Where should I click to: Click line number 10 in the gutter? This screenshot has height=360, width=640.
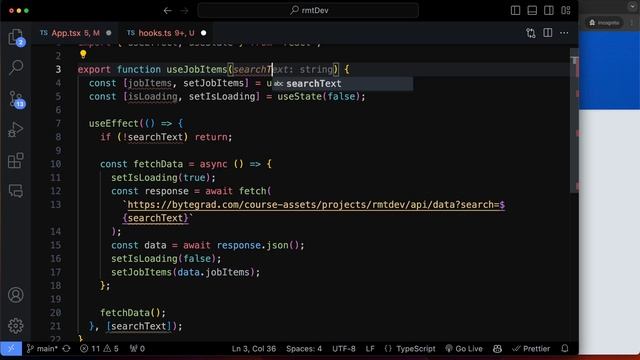tap(56, 164)
